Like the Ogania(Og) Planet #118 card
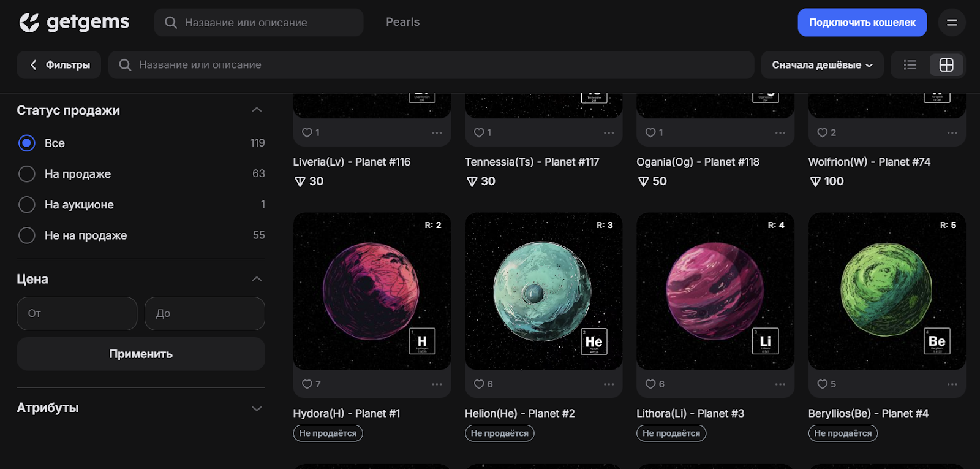The image size is (980, 469). pos(650,132)
